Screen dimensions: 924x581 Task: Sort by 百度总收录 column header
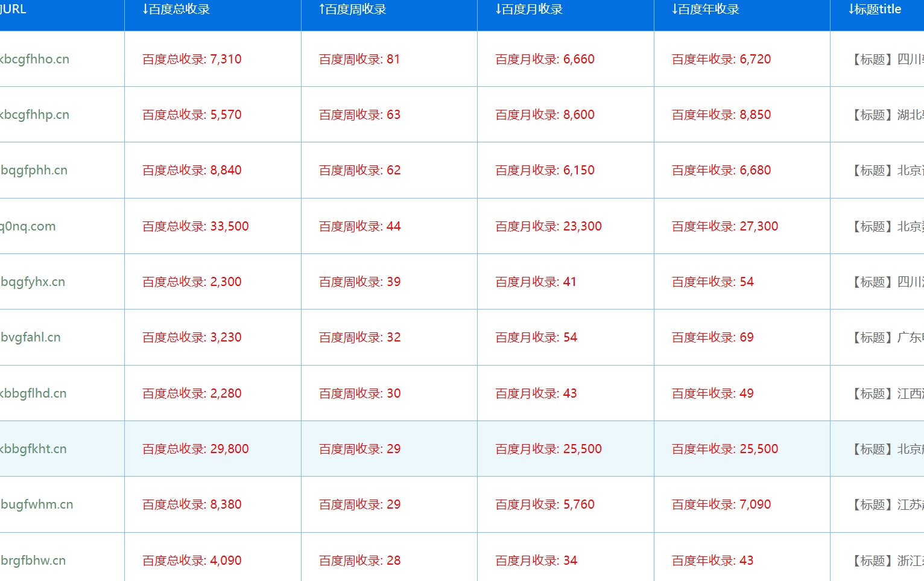[176, 9]
